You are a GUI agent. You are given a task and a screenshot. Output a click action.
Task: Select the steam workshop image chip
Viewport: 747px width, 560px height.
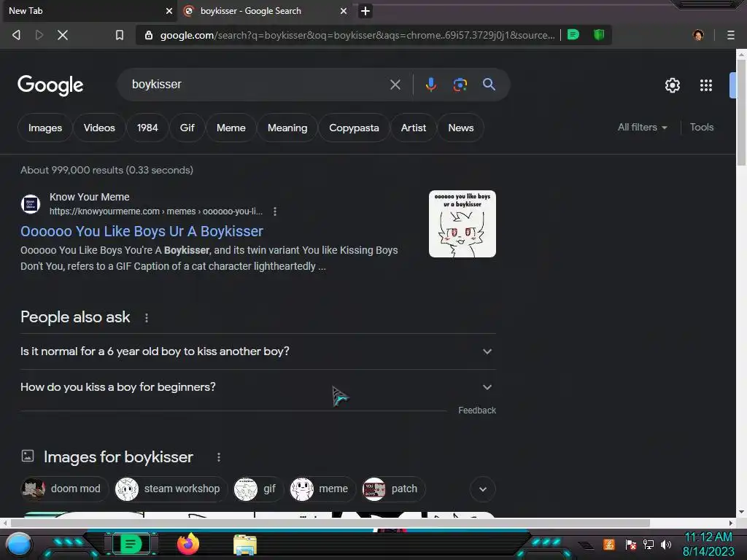[x=171, y=489]
